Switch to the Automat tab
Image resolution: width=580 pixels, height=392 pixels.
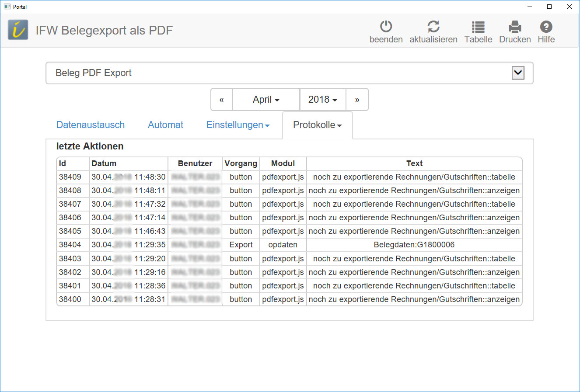(x=165, y=125)
